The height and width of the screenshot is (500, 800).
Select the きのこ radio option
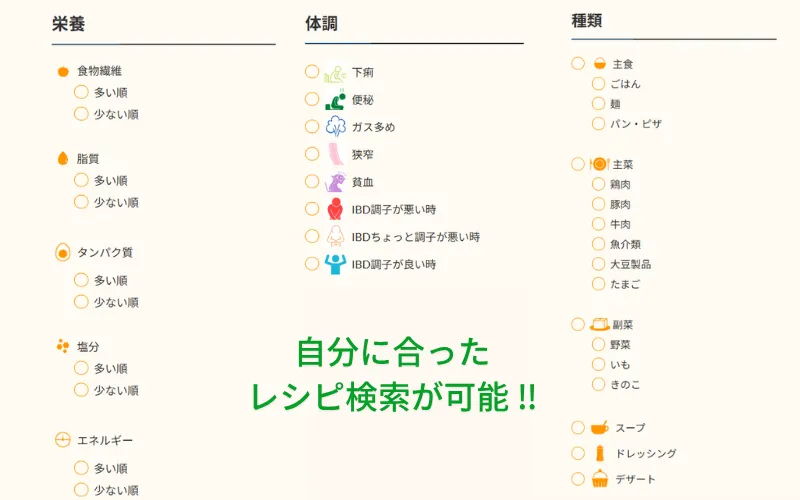pyautogui.click(x=598, y=384)
